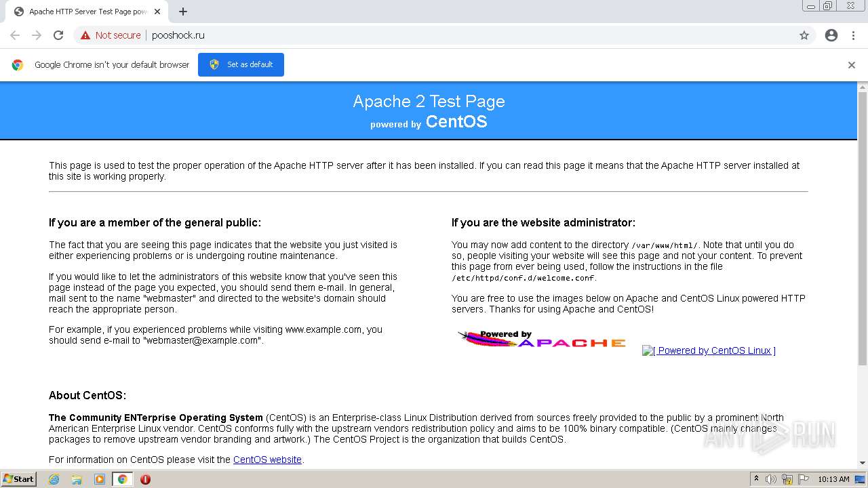The width and height of the screenshot is (868, 488).
Task: Open the file explorer taskbar icon
Action: pyautogui.click(x=77, y=479)
